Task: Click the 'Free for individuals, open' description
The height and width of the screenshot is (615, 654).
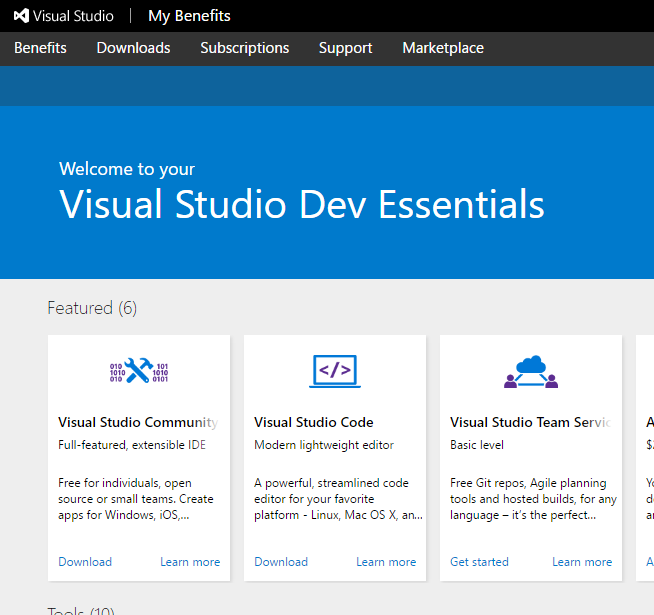Action: pyautogui.click(x=136, y=499)
